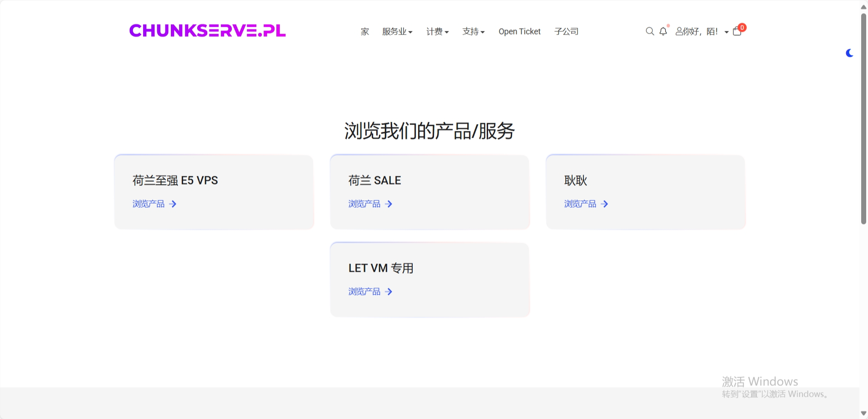The width and height of the screenshot is (868, 419).
Task: Open the notifications bell
Action: tap(663, 31)
